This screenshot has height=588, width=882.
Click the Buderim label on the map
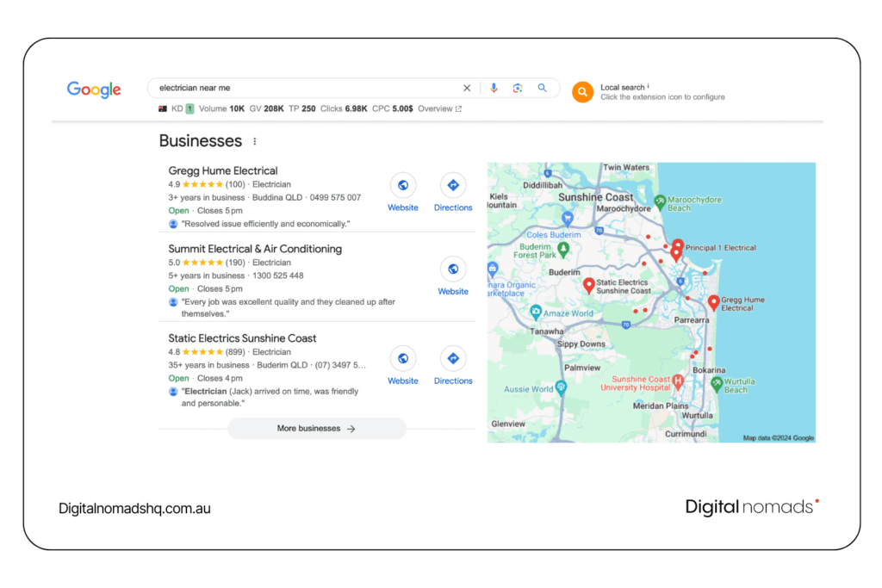pos(564,272)
